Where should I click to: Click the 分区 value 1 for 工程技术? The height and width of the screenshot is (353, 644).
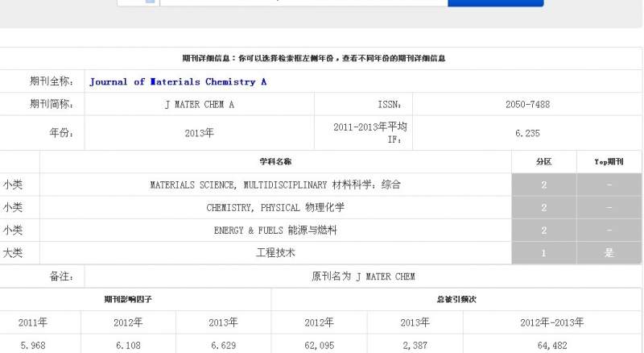click(x=544, y=253)
